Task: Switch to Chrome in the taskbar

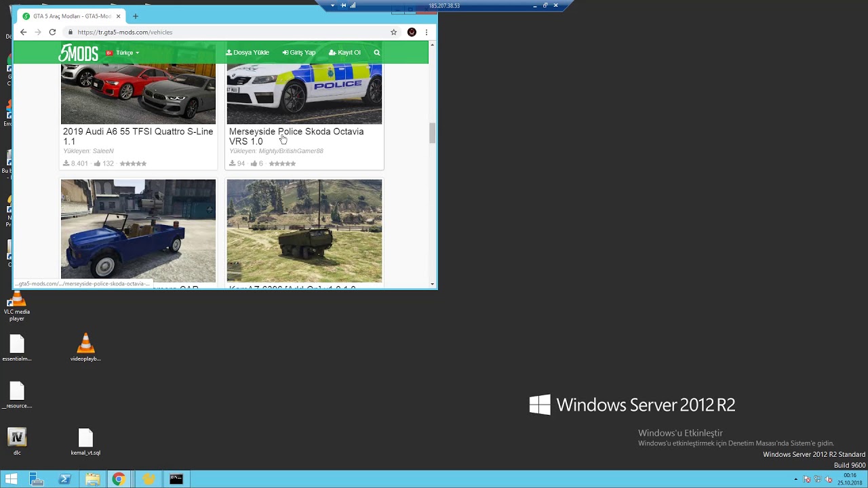Action: coord(119,479)
